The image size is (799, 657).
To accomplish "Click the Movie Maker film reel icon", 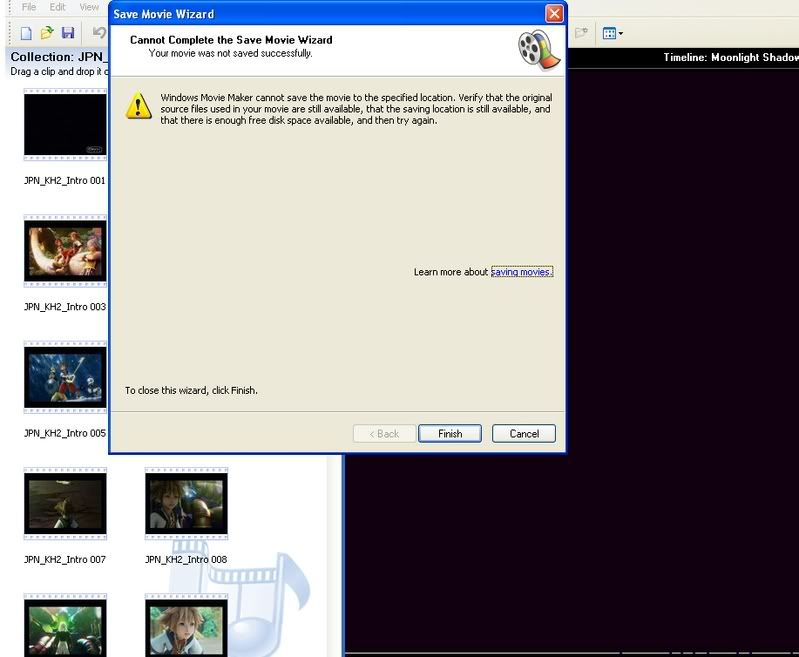I will [x=539, y=50].
